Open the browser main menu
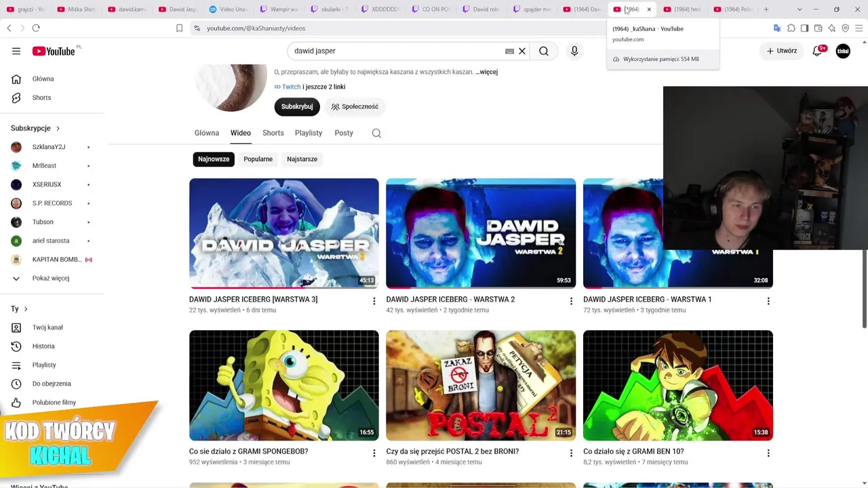 coord(858,28)
